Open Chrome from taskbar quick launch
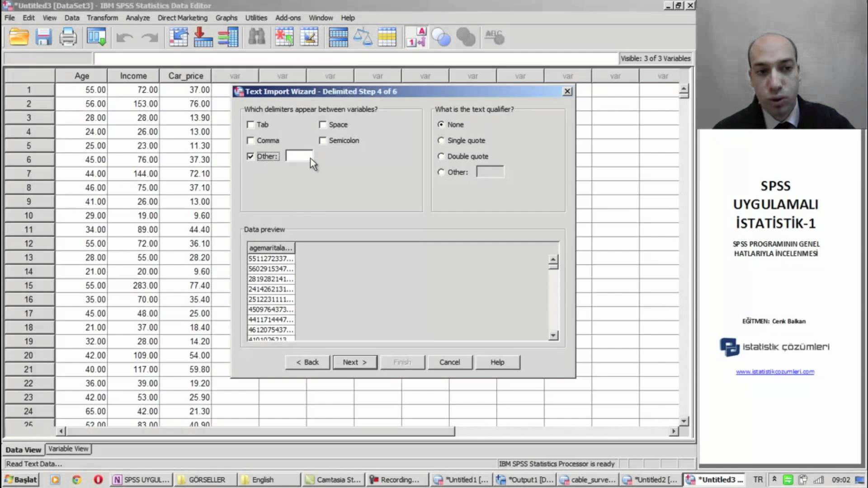The image size is (868, 488). 76,479
